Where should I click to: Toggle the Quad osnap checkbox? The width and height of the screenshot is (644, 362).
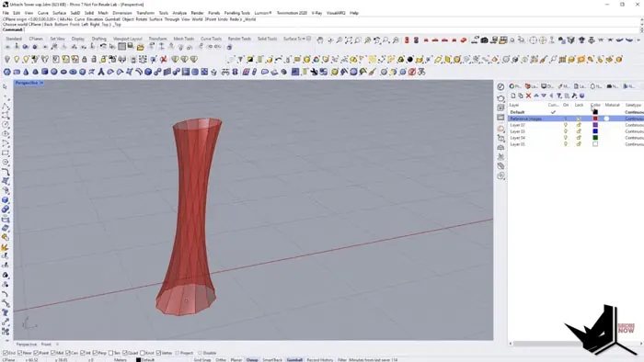(125, 353)
